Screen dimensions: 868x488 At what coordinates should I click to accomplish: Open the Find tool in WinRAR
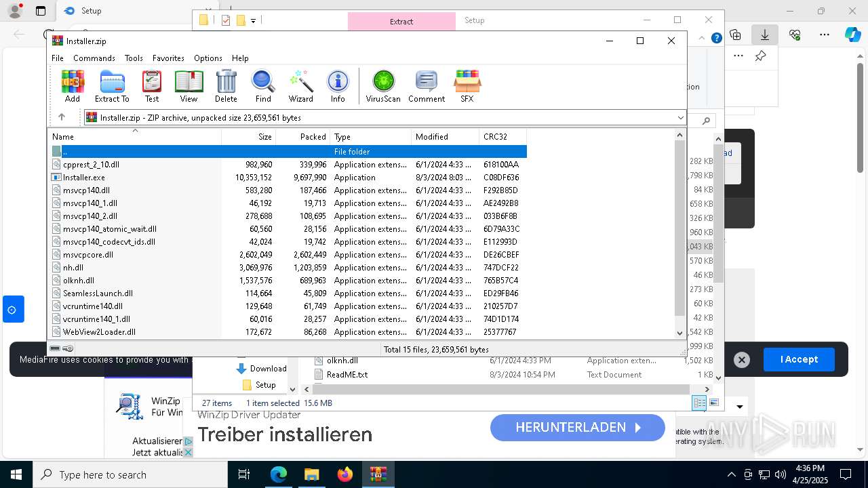[263, 86]
